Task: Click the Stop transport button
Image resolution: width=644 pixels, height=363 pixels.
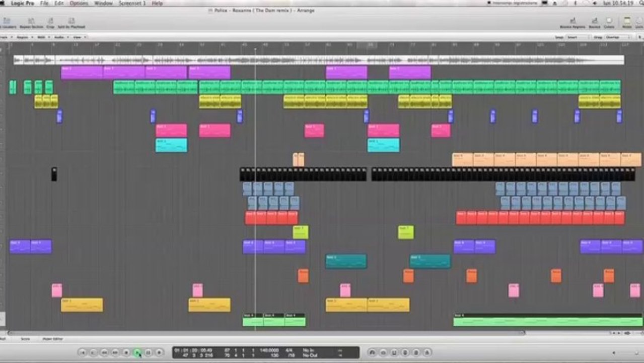Action: point(126,352)
